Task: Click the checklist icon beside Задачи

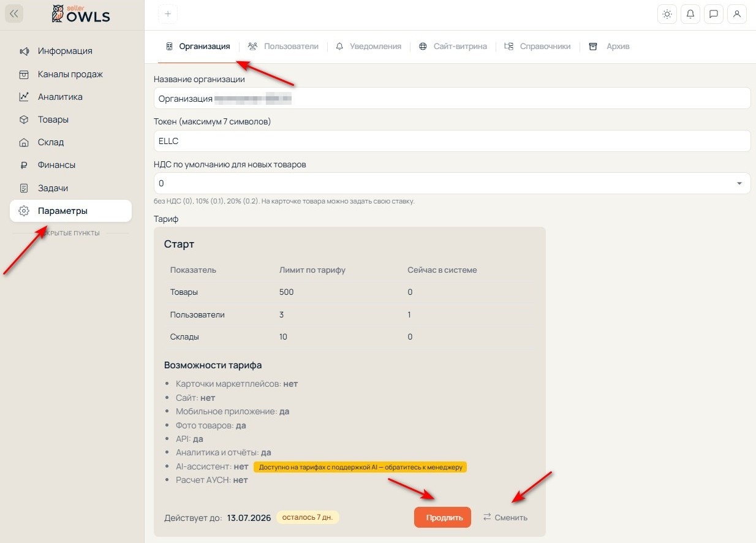Action: click(x=24, y=188)
